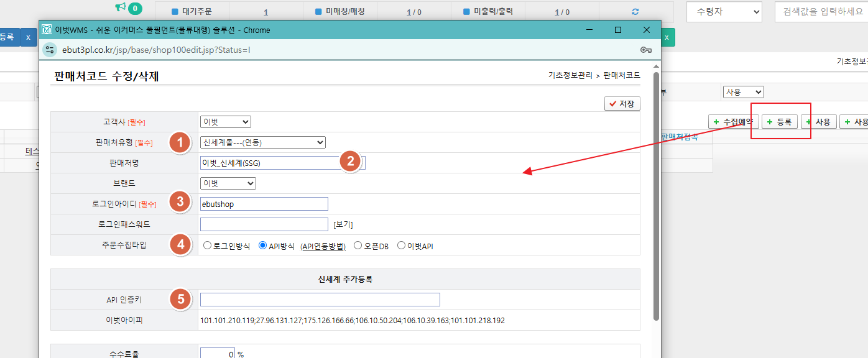
Task: Click the popup vertical scrollbar thumb
Action: click(x=655, y=196)
